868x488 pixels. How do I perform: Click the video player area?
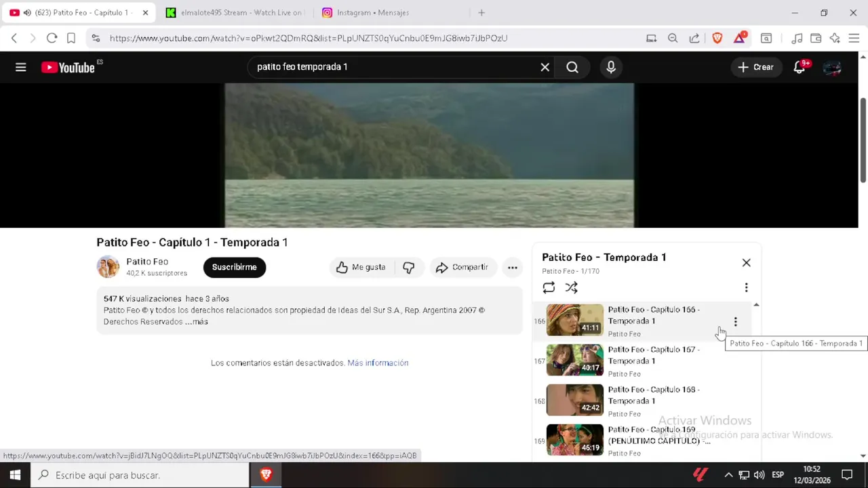point(429,155)
